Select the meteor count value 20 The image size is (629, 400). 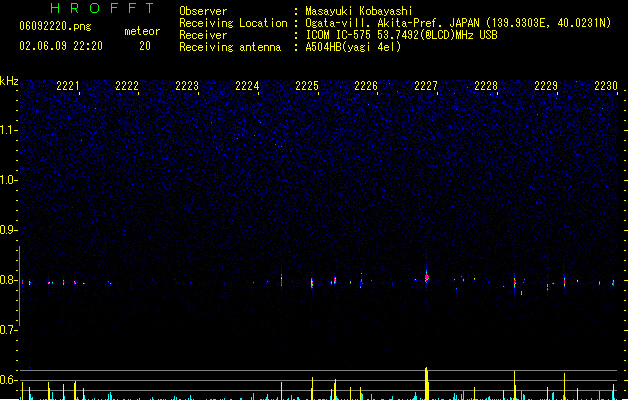(x=145, y=46)
